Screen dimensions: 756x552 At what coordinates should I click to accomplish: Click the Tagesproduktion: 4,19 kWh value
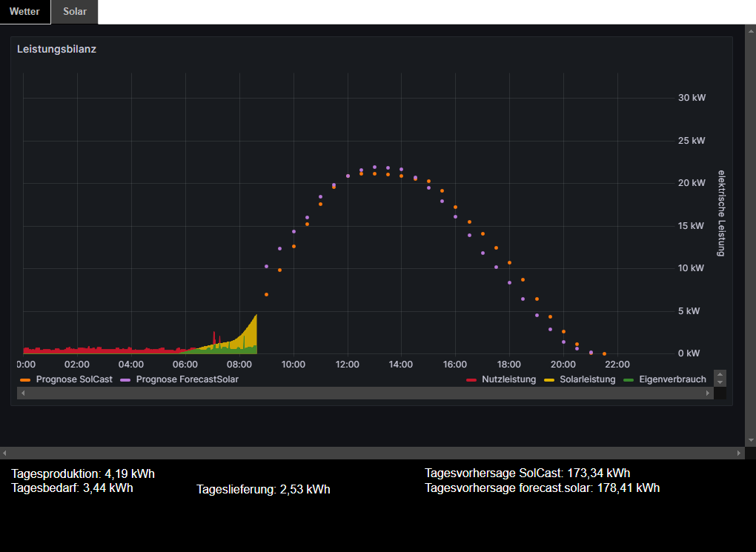[83, 474]
